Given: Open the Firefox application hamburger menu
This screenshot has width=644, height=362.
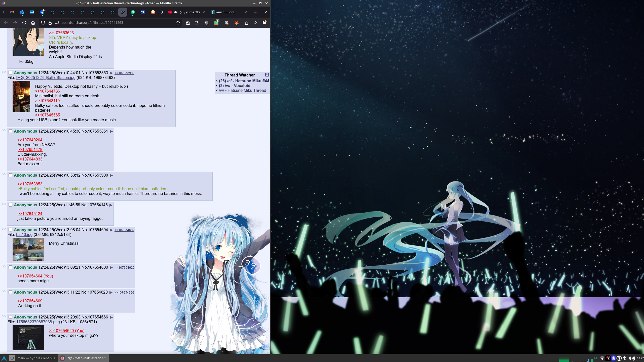Looking at the screenshot, I should (264, 23).
